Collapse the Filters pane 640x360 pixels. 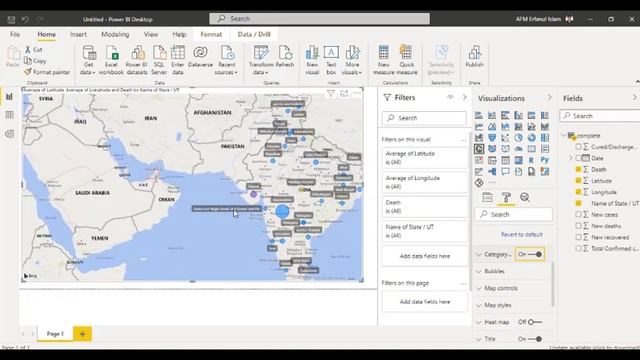pos(464,98)
